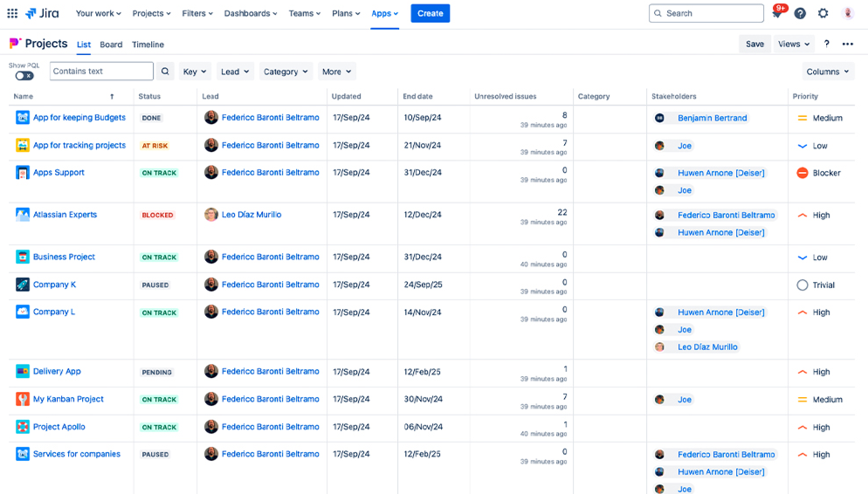Screen dimensions: 868x494
Task: Open the Key filter dropdown
Action: point(195,72)
